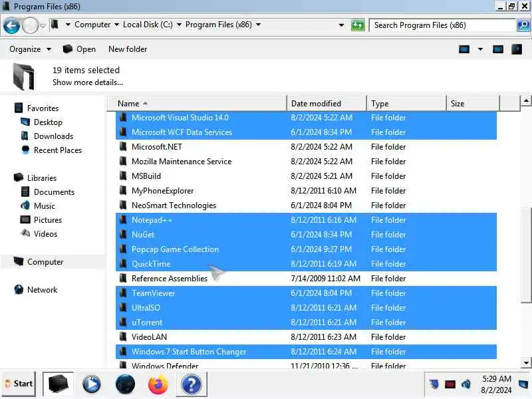Open the Help taskbar icon
Image resolution: width=532 pixels, height=399 pixels.
[192, 384]
